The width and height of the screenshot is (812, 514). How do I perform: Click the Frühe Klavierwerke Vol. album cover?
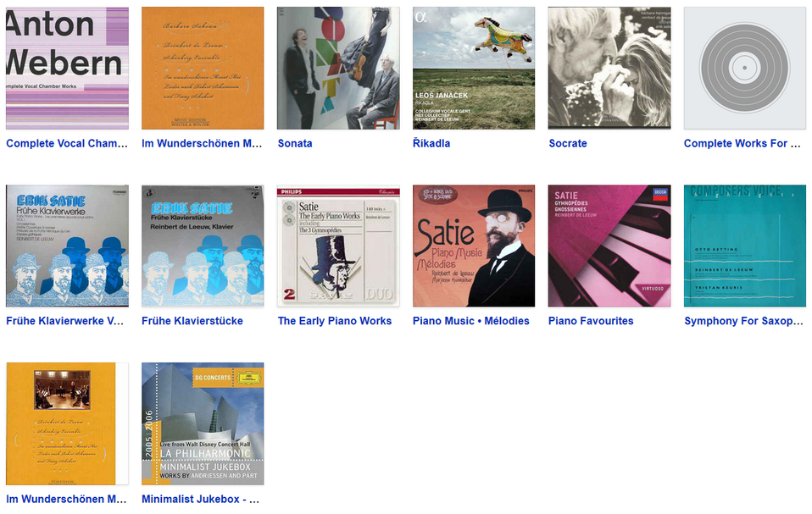tap(67, 246)
